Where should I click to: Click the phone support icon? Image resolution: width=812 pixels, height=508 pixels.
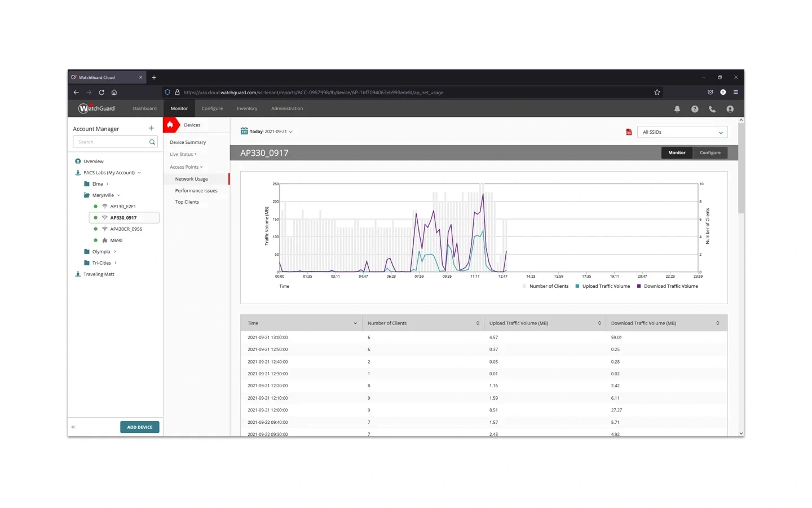[x=712, y=109]
